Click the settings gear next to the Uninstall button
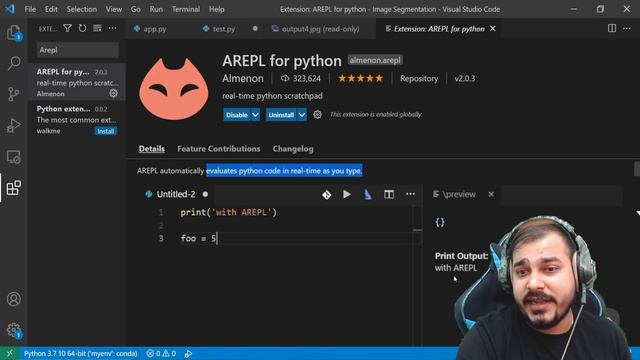The height and width of the screenshot is (360, 640). tap(318, 115)
